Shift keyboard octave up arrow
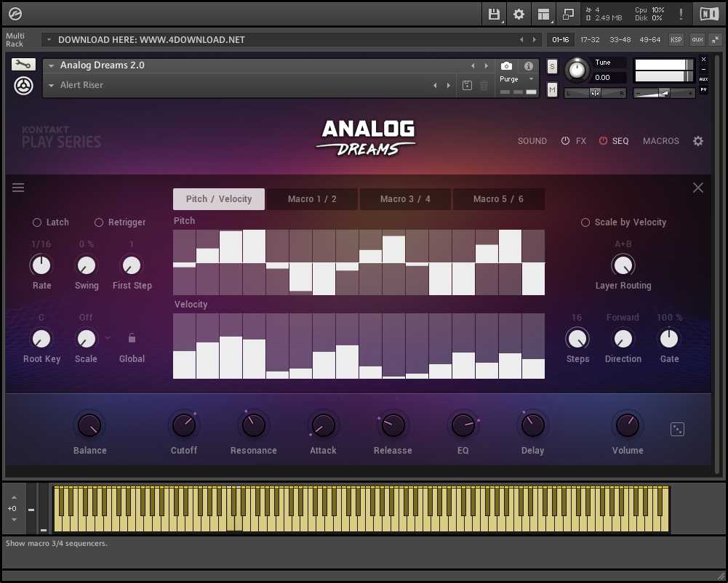728x583 pixels. point(14,497)
